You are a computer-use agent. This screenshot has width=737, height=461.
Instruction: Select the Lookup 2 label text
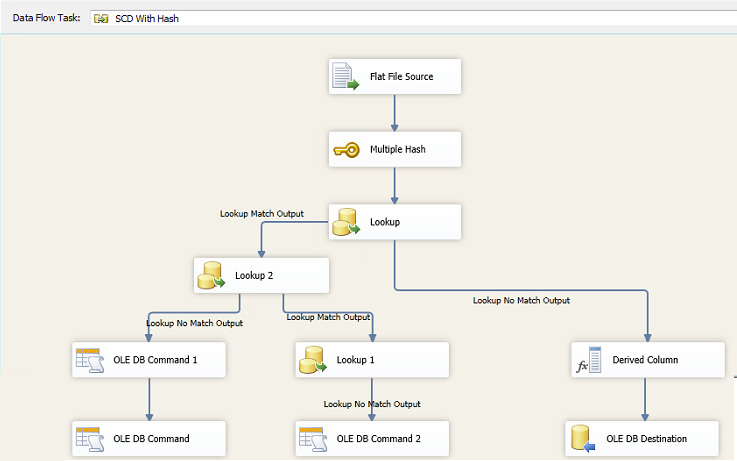(x=254, y=275)
